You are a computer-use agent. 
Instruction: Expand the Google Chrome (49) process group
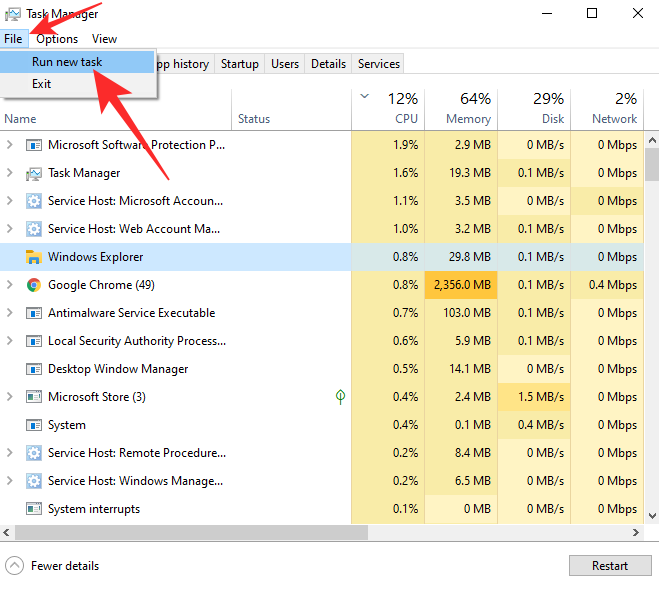point(10,285)
